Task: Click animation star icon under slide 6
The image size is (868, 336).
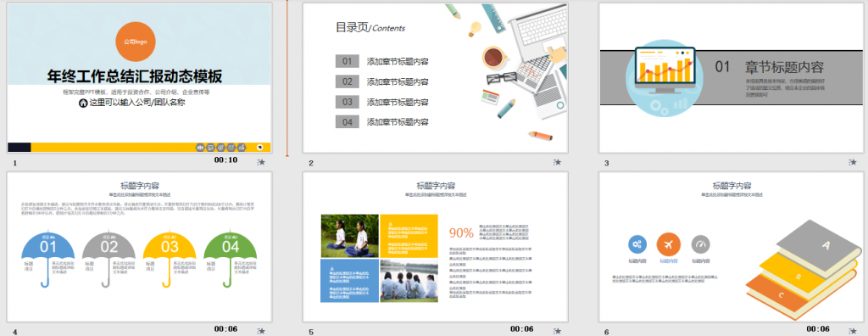Action: pos(853,331)
